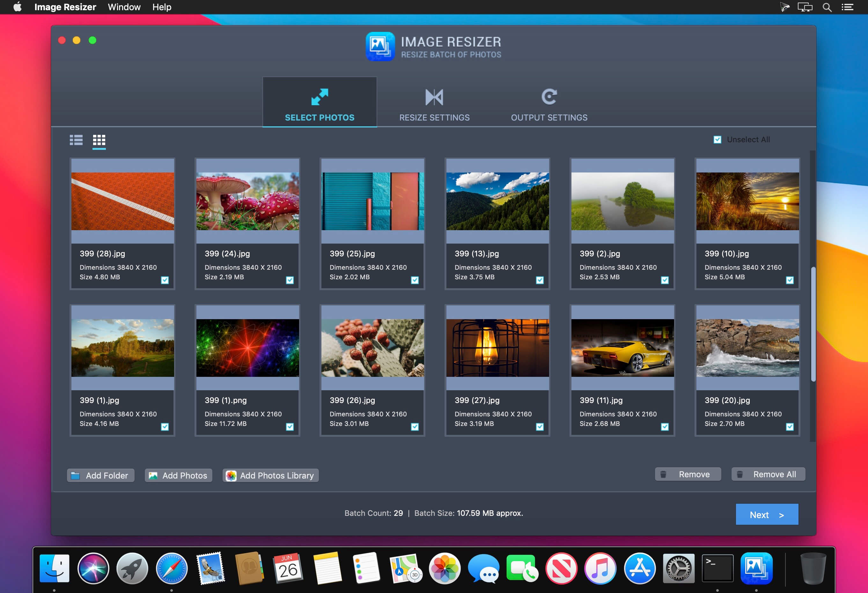This screenshot has width=868, height=593.
Task: Select the colorful fractal lights thumbnail
Action: [248, 348]
